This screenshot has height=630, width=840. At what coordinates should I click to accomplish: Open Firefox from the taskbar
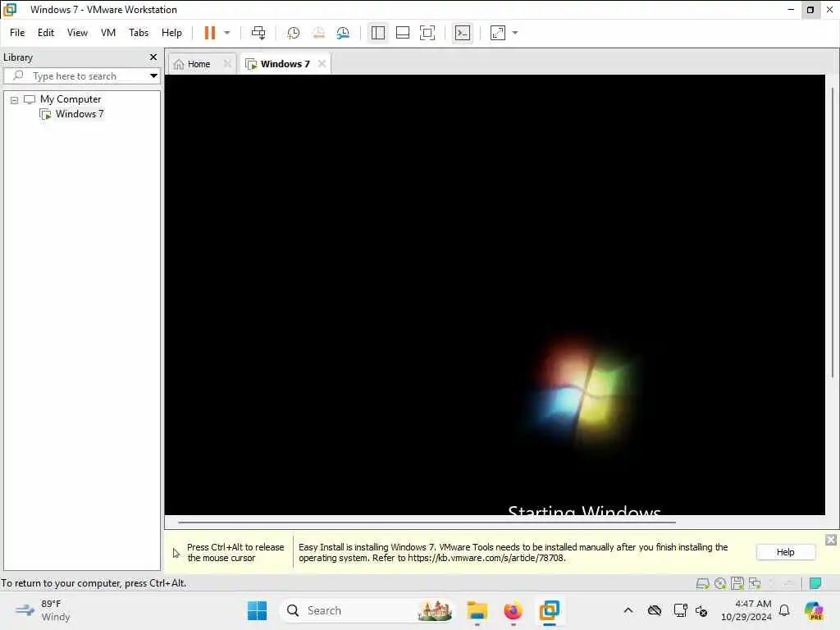click(513, 610)
